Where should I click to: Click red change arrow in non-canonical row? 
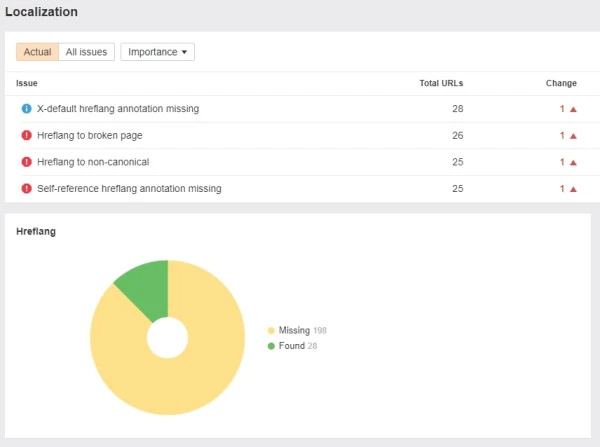pos(573,162)
